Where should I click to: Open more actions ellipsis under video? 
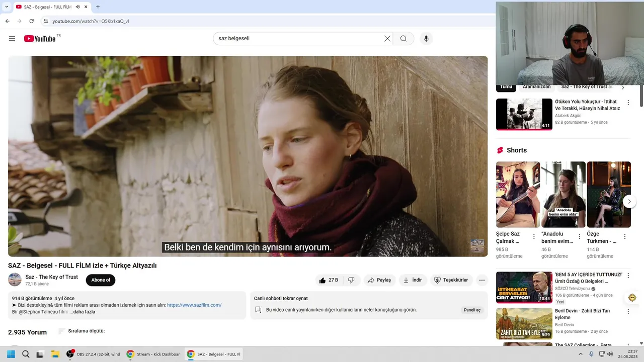[x=482, y=280]
